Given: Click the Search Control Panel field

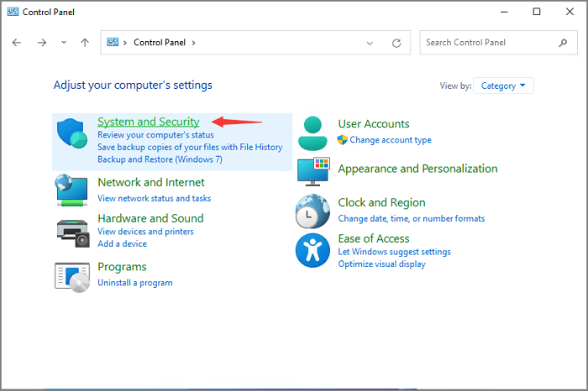Looking at the screenshot, I should pyautogui.click(x=487, y=43).
